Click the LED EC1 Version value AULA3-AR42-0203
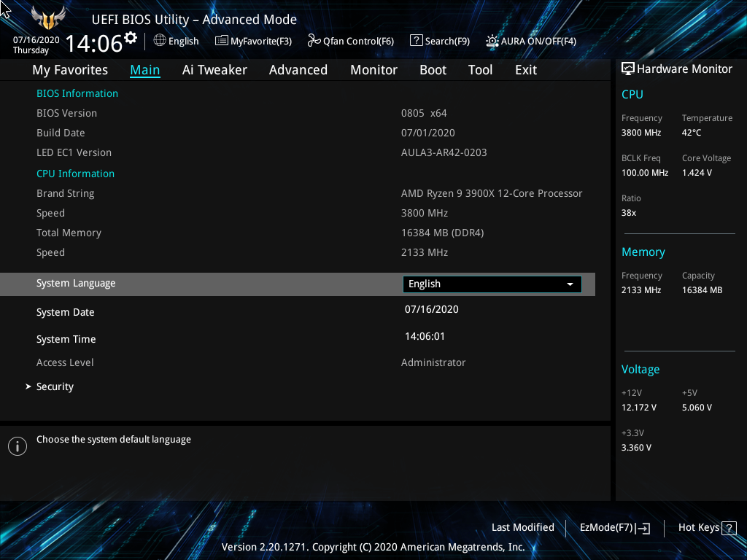The height and width of the screenshot is (560, 747). coord(444,153)
